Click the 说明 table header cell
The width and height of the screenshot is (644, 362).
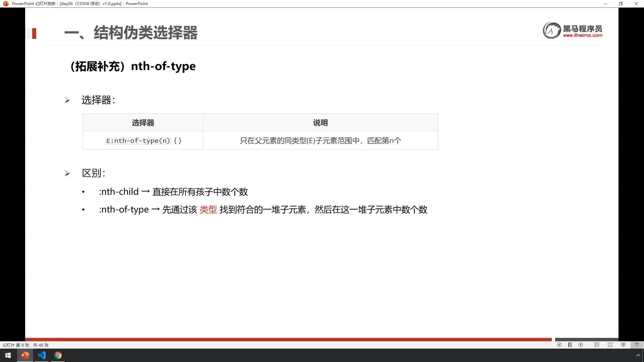coord(320,123)
